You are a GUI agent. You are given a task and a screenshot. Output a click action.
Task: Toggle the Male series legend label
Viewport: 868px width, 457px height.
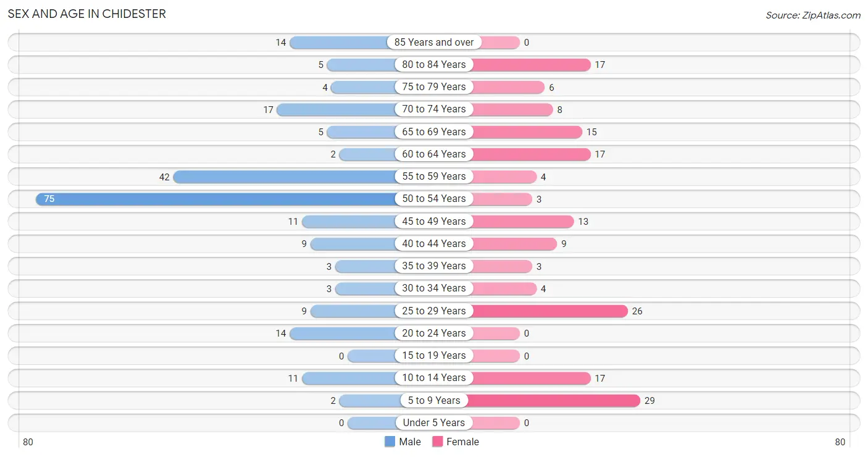[x=410, y=442]
